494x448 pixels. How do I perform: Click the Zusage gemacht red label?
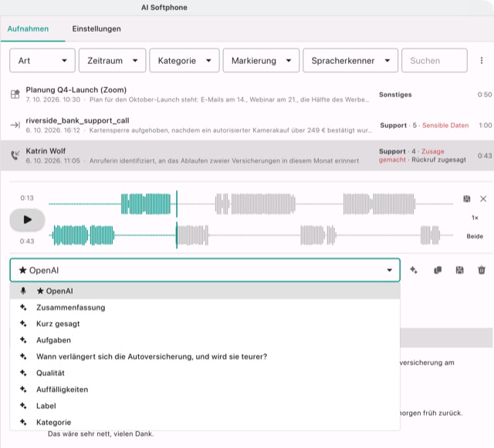[411, 156]
